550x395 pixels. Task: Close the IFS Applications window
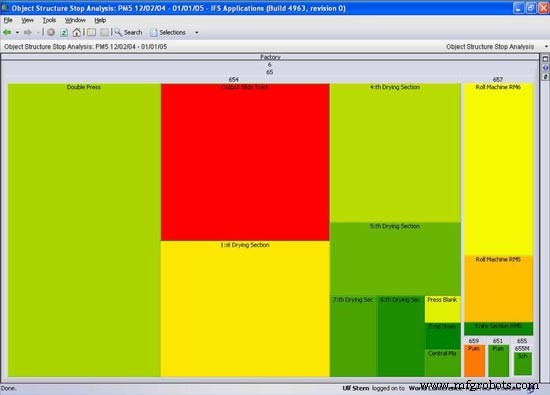point(544,8)
